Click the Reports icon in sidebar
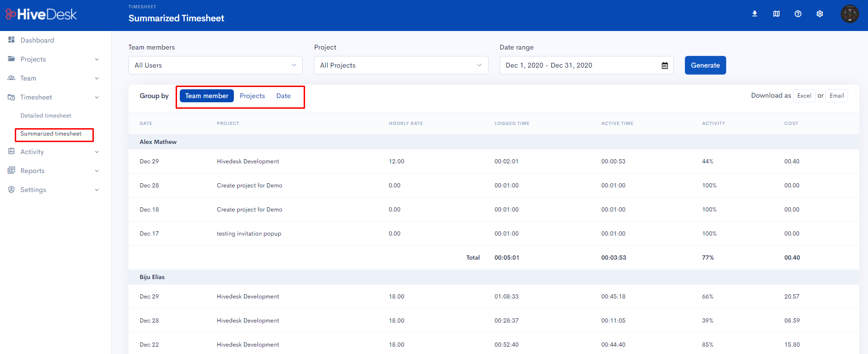 tap(12, 170)
